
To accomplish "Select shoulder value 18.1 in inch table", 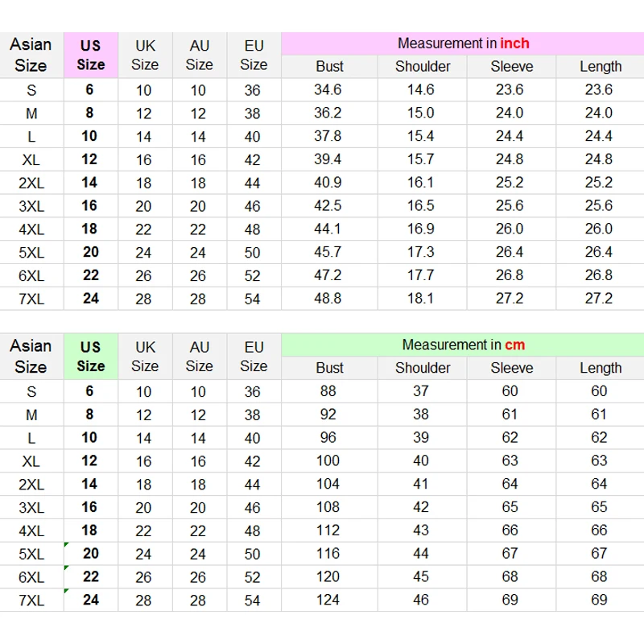I will [420, 299].
